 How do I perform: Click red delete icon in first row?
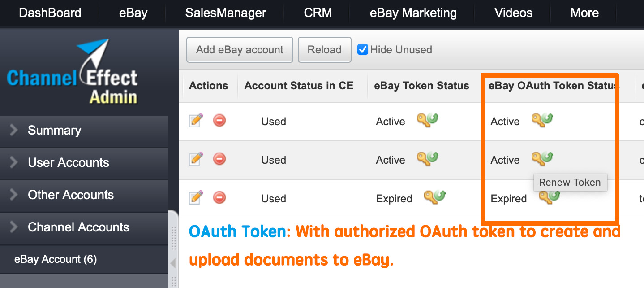219,120
